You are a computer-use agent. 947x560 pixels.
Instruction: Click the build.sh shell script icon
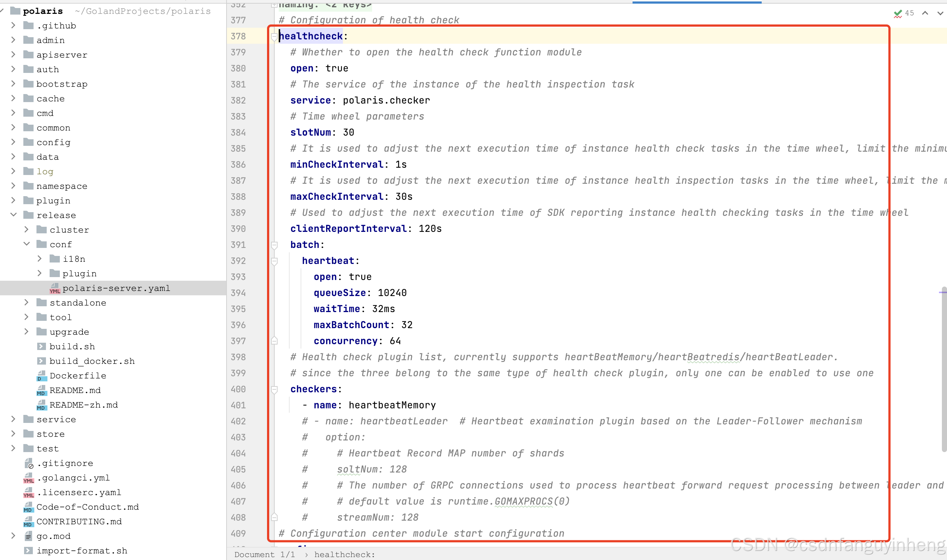click(42, 346)
